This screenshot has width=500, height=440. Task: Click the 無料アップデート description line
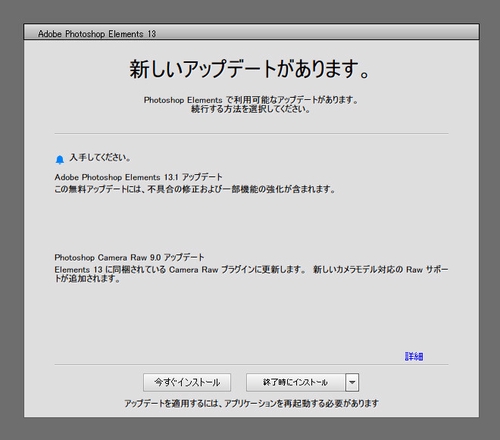pos(195,189)
